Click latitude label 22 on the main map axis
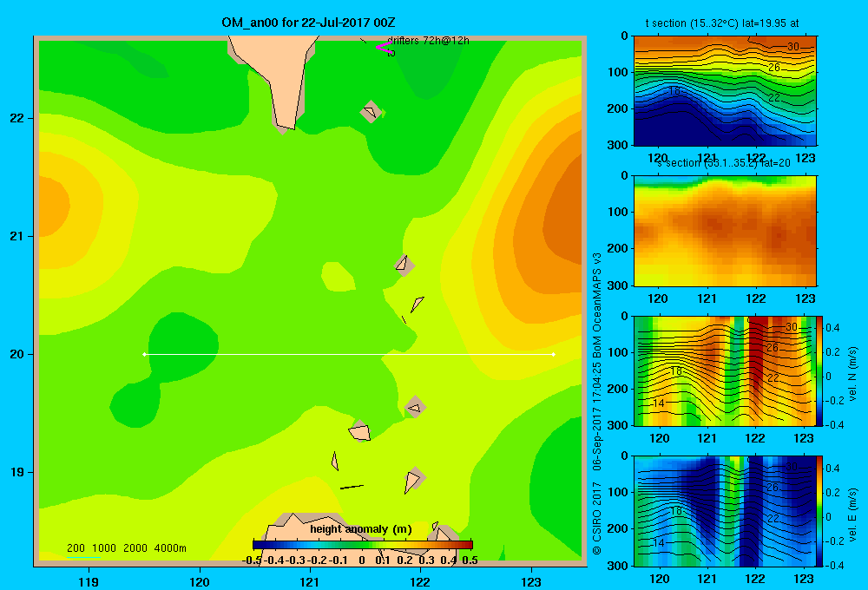868x590 pixels. (17, 118)
